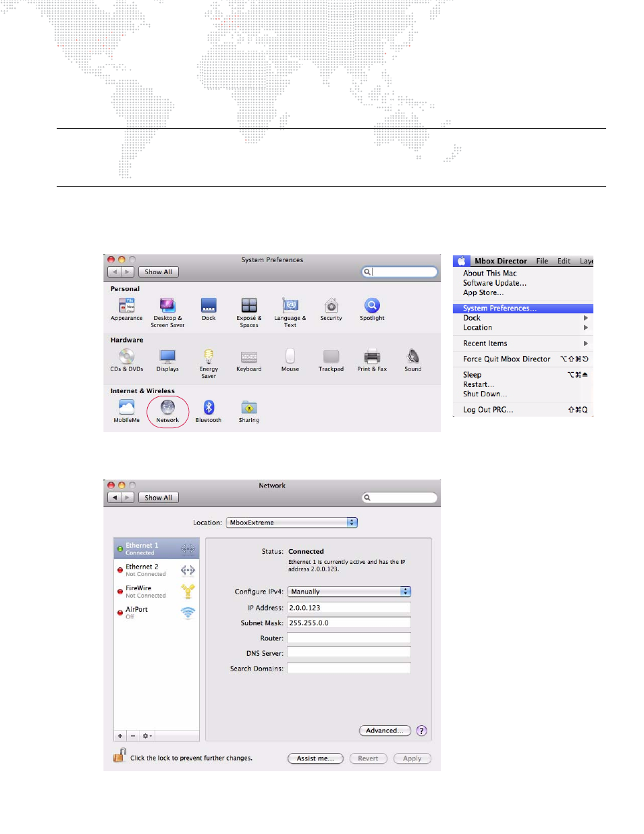This screenshot has height=834, width=644.
Task: Open Energy Saver preferences
Action: (209, 363)
